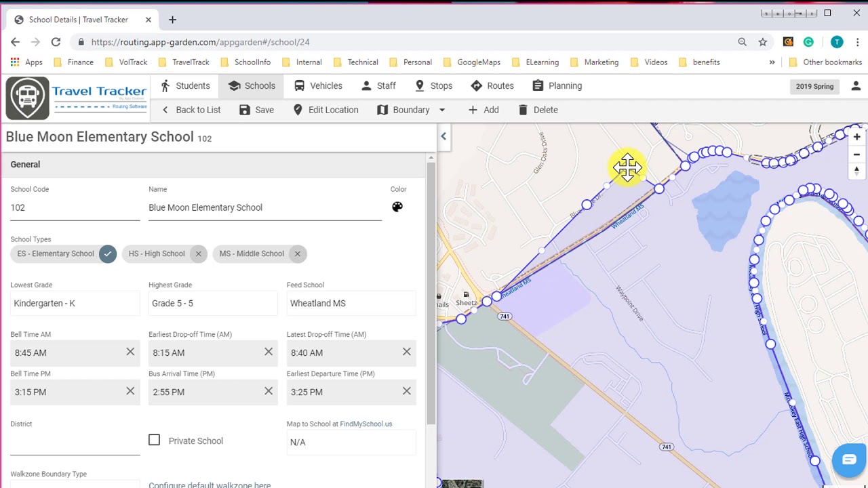The image size is (868, 488).
Task: Open the Staff tab
Action: [x=378, y=86]
